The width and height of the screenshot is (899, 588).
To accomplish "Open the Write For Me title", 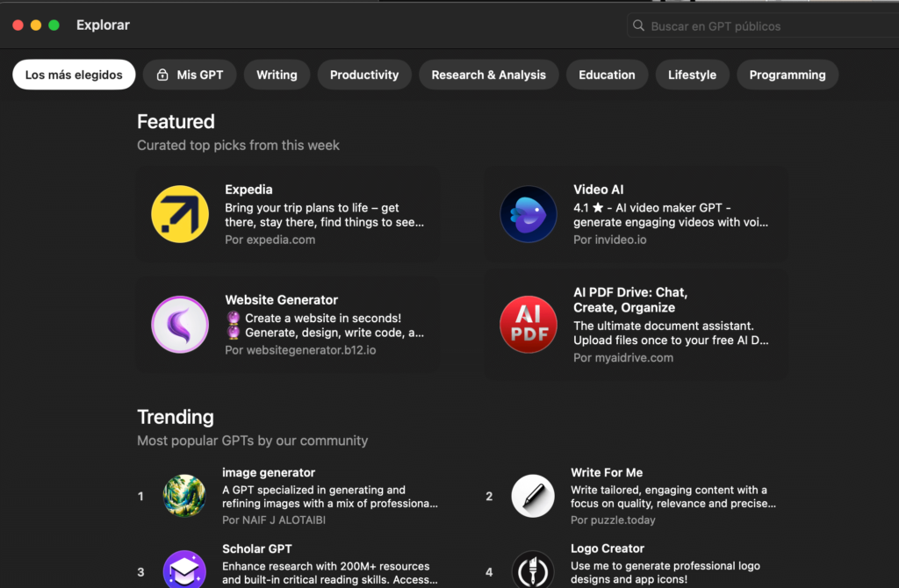I will (607, 473).
